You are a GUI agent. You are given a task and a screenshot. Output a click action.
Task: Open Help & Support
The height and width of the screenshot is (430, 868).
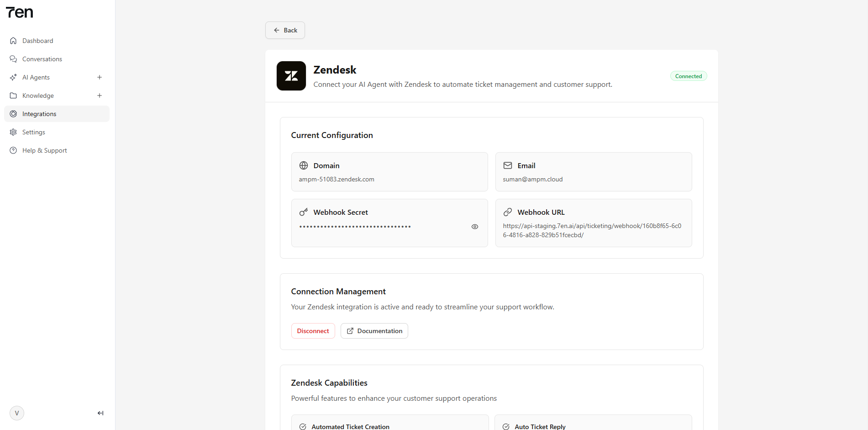click(x=44, y=150)
